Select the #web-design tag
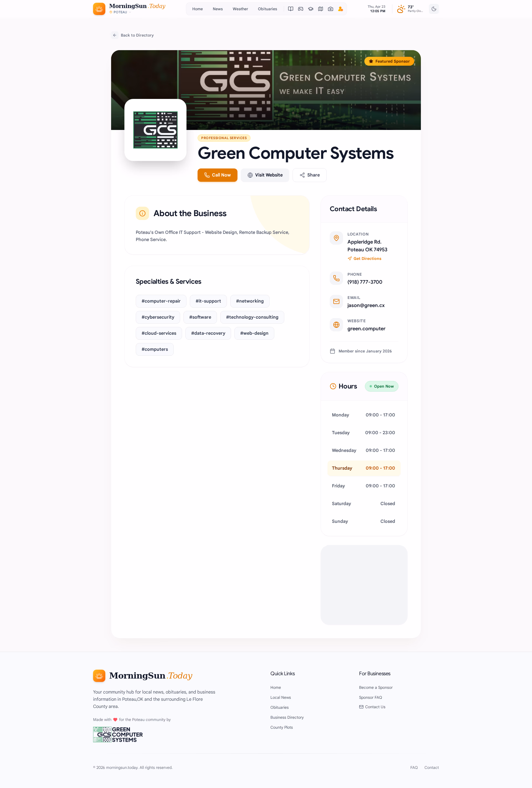The width and height of the screenshot is (532, 788). 254,333
